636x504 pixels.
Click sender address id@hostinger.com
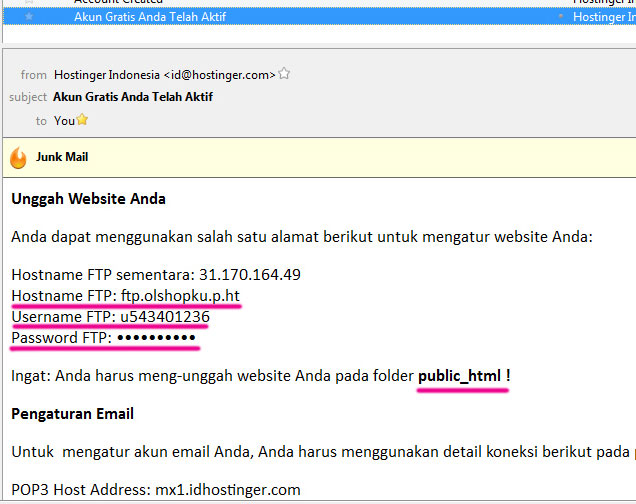coord(219,75)
